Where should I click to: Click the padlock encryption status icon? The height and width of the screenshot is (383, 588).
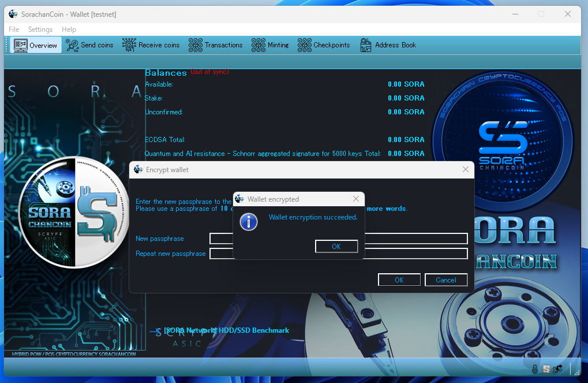click(x=535, y=369)
